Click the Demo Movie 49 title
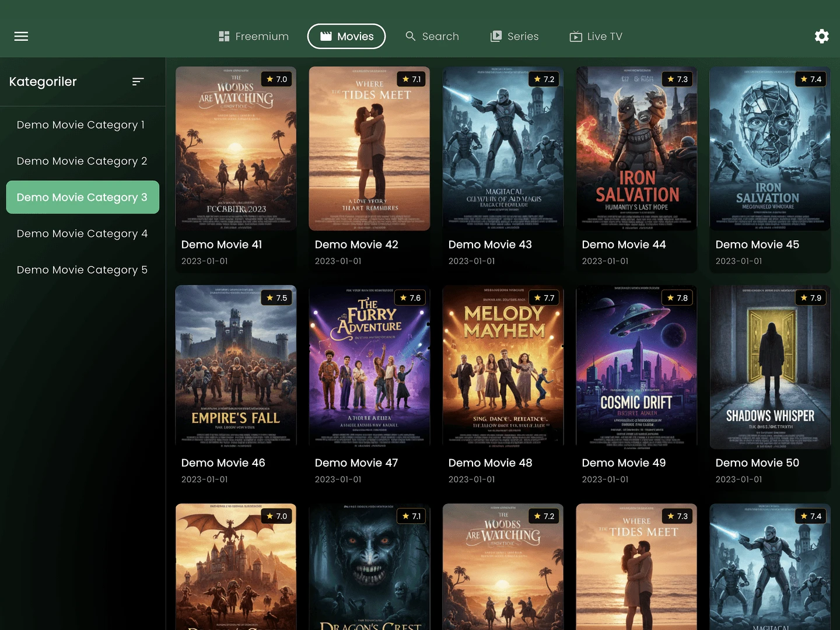The height and width of the screenshot is (630, 840). click(624, 463)
